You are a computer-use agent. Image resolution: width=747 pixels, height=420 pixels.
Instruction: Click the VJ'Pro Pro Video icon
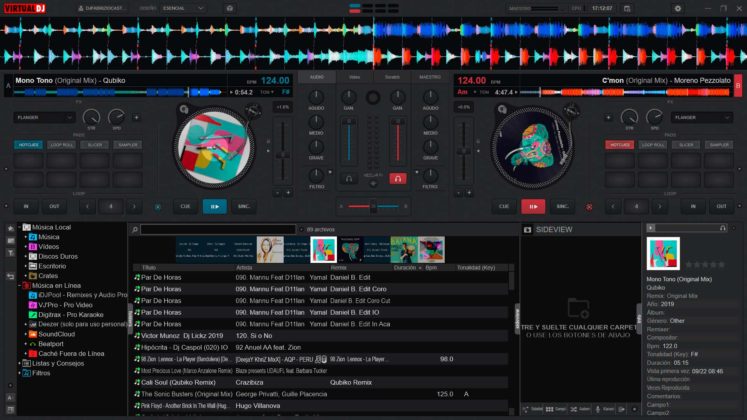coord(33,305)
